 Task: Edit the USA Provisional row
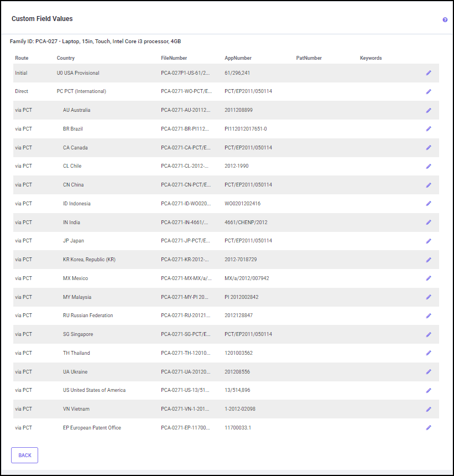[428, 73]
